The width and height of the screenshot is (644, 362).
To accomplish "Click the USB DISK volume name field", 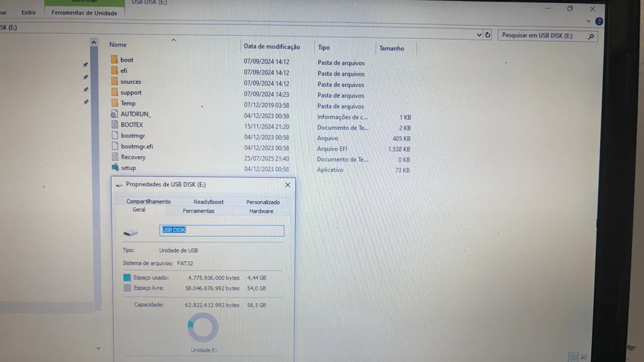I will coord(222,230).
